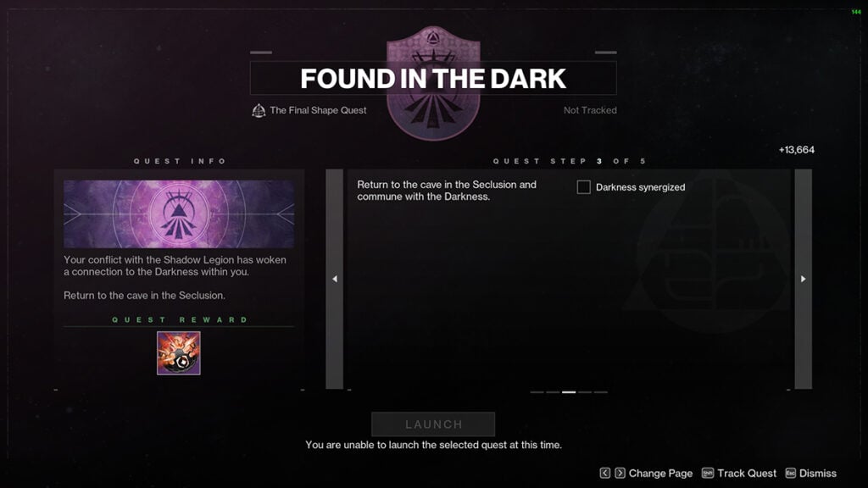Click the Change Page label
Screen dimensions: 868x488
[x=660, y=474]
